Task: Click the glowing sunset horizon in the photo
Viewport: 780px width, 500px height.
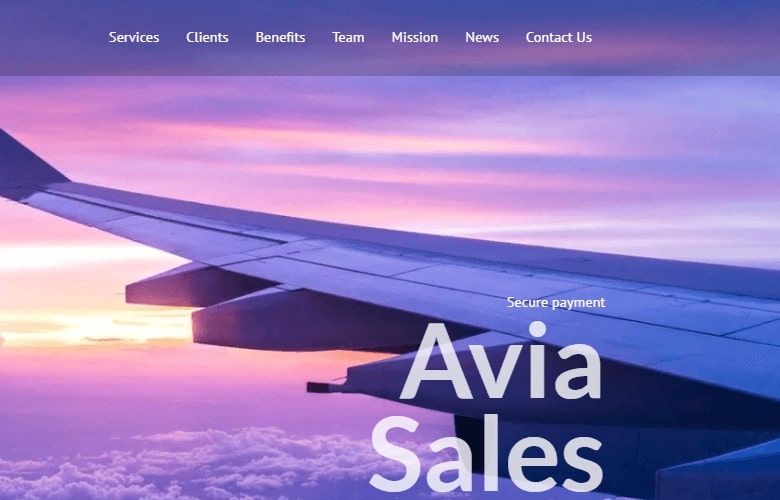Action: click(x=95, y=328)
